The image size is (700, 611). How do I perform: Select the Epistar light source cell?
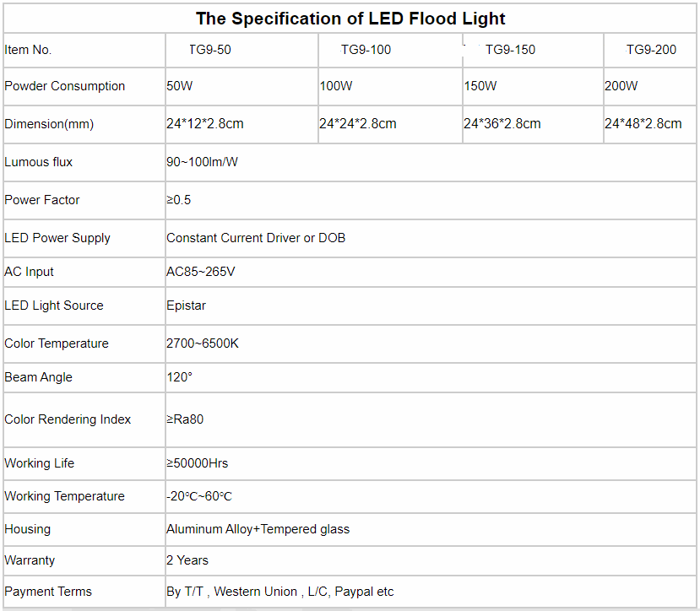(186, 305)
